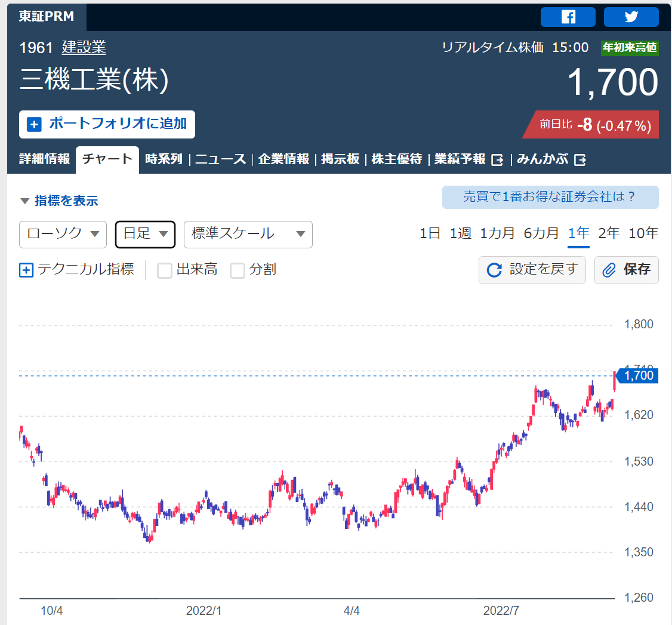Open external link icon next to 業績予報
The image size is (672, 625).
click(x=497, y=160)
